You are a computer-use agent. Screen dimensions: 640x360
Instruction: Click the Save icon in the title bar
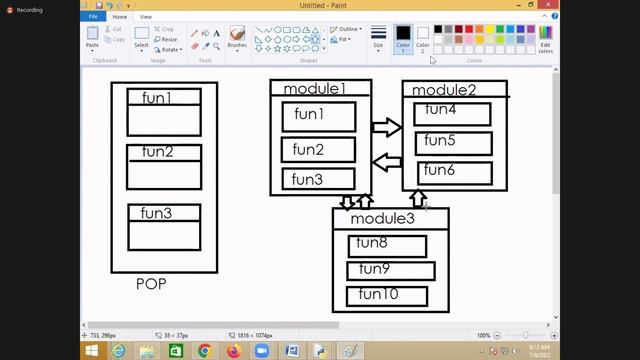coord(99,5)
